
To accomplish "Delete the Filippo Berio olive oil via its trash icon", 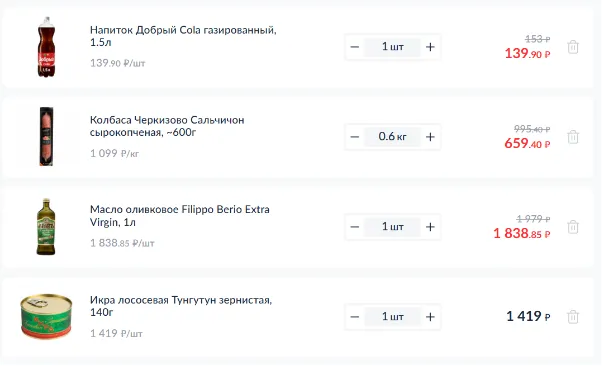I will [x=573, y=227].
